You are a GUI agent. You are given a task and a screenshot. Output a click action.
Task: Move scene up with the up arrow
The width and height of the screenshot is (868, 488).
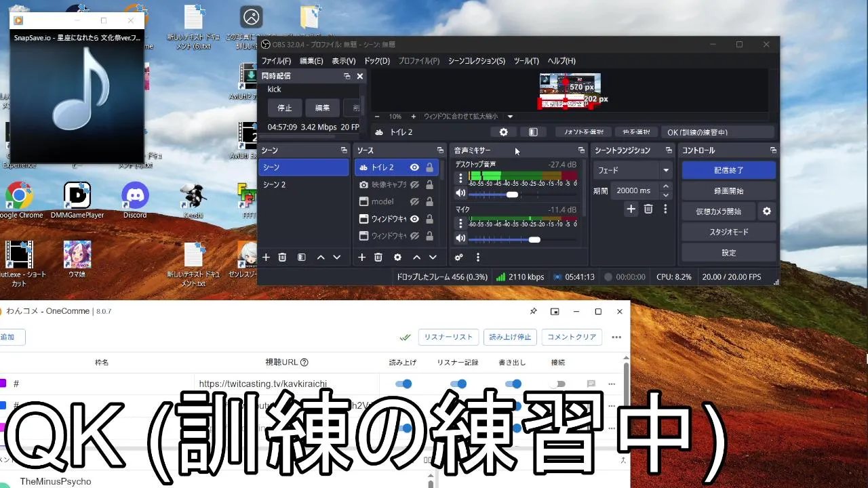[x=321, y=258]
